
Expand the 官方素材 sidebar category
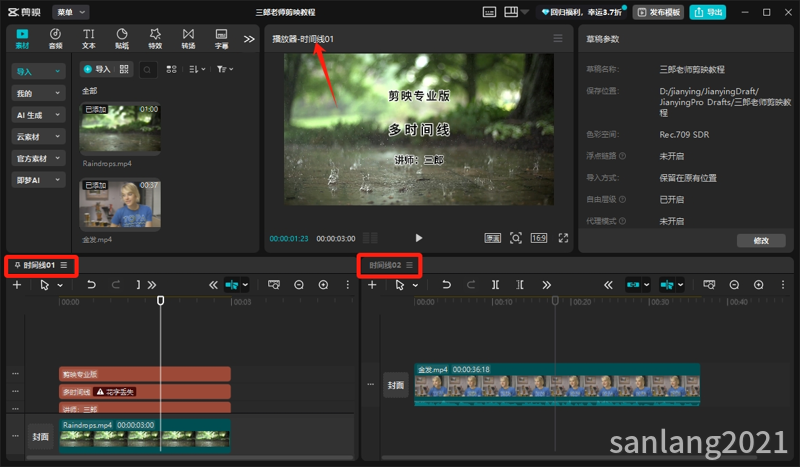pyautogui.click(x=38, y=158)
